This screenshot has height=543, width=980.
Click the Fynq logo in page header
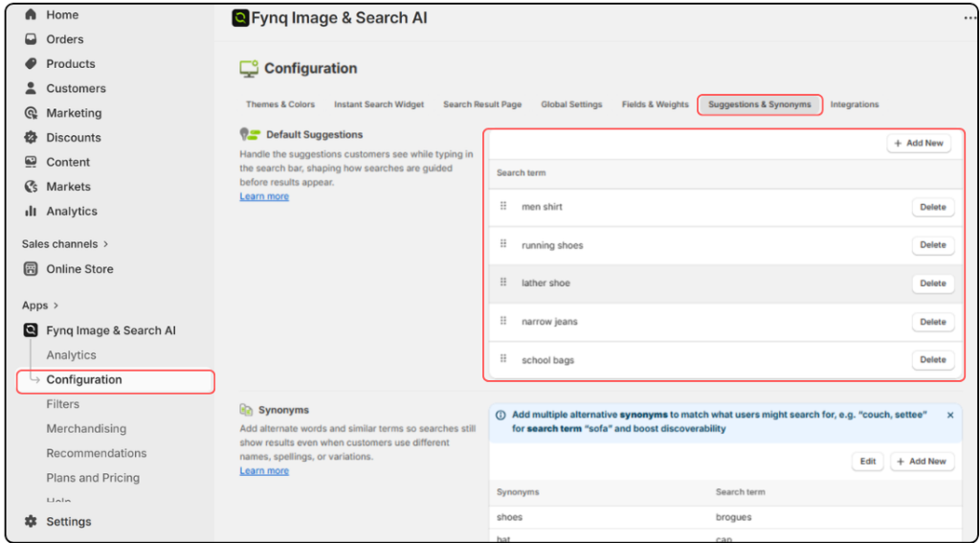coord(240,18)
